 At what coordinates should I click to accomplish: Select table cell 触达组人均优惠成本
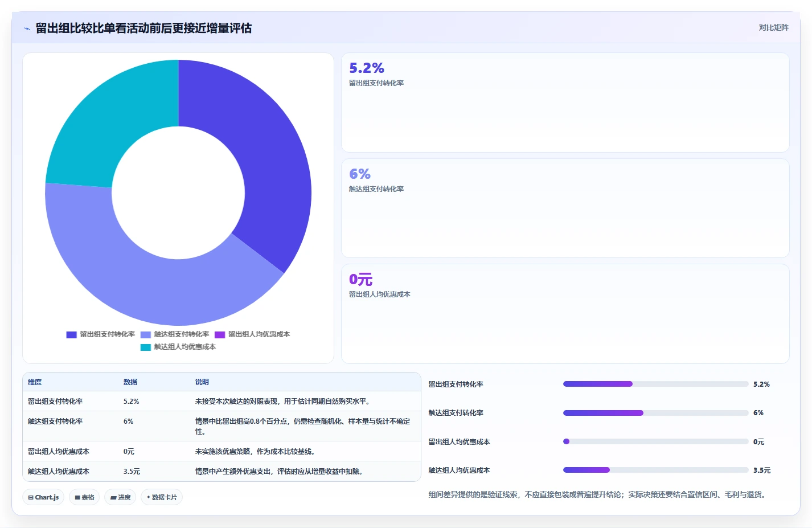click(x=59, y=472)
